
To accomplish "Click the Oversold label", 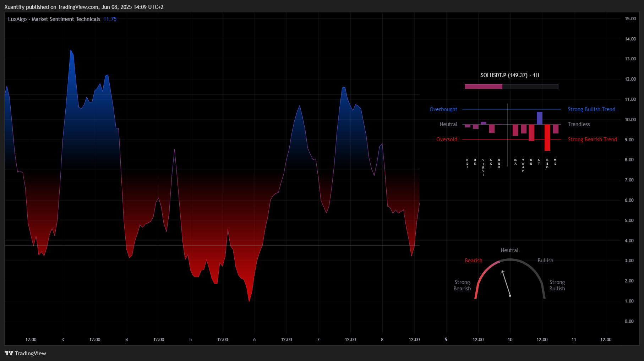I will tap(447, 140).
